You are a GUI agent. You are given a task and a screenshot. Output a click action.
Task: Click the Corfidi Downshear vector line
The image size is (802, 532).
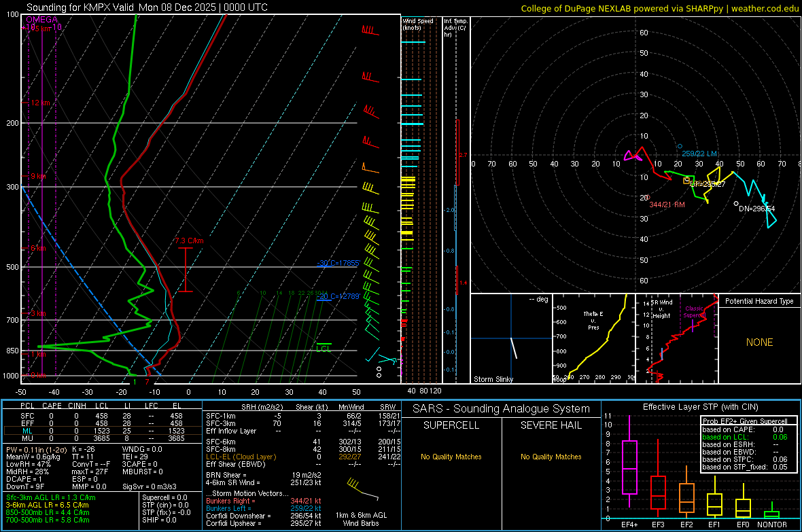pyautogui.click(x=264, y=516)
